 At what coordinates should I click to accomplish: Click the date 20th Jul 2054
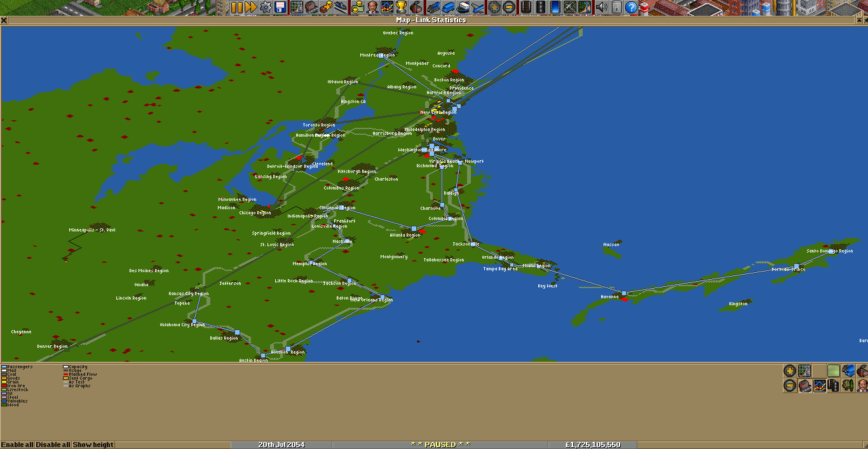tap(281, 445)
